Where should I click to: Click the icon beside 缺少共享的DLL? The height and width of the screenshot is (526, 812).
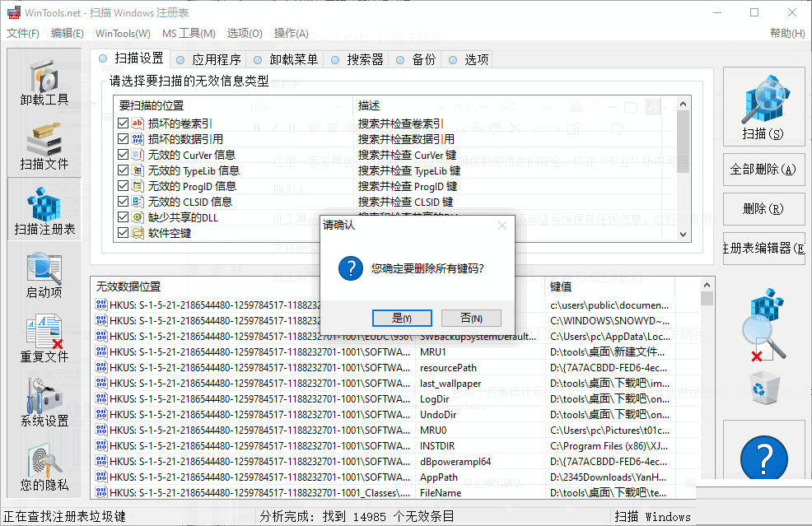click(138, 217)
